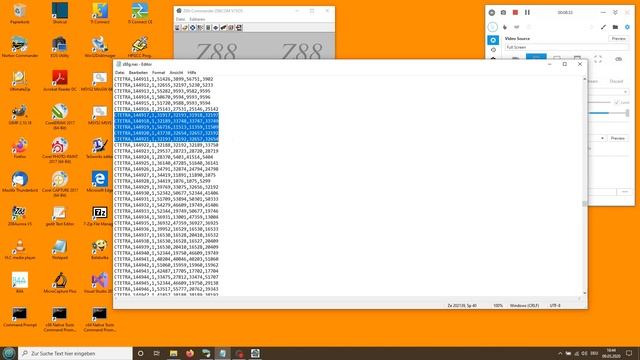Open Hilfe menu in Notepad Editor
The height and width of the screenshot is (360, 640).
coord(192,73)
